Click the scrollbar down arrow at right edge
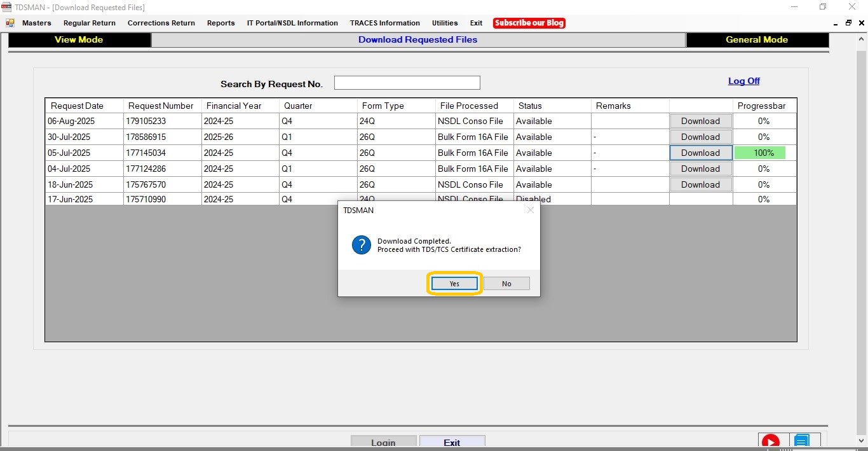This screenshot has height=451, width=868. click(861, 441)
